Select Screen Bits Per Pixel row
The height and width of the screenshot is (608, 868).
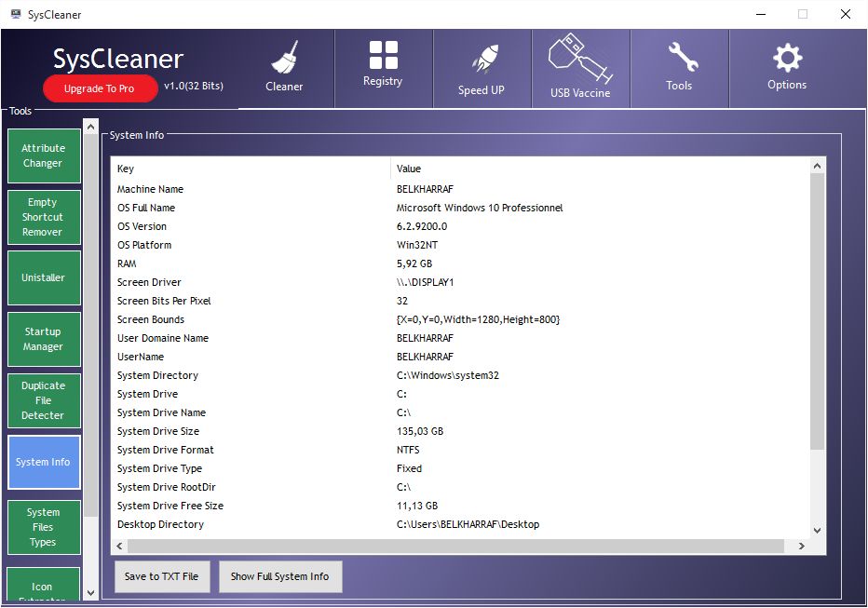click(x=461, y=301)
